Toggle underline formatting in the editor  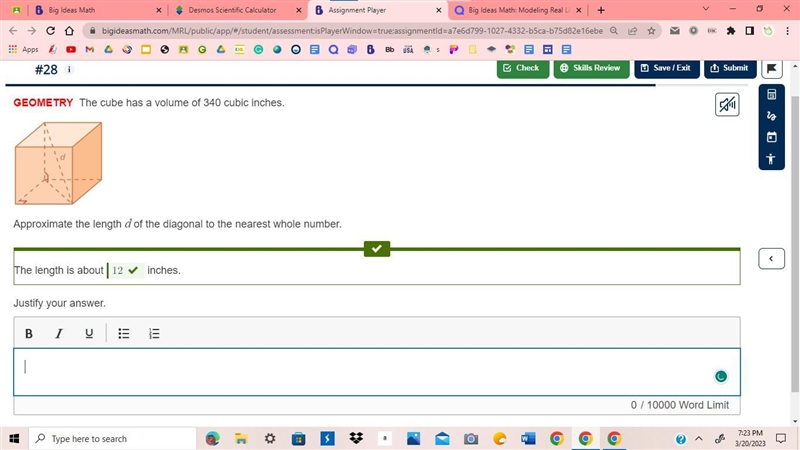coord(89,334)
